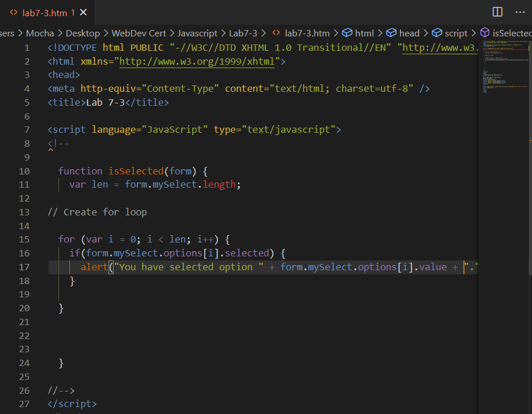Select Mocha in the breadcrumb path
Image resolution: width=532 pixels, height=414 pixels.
(x=40, y=33)
